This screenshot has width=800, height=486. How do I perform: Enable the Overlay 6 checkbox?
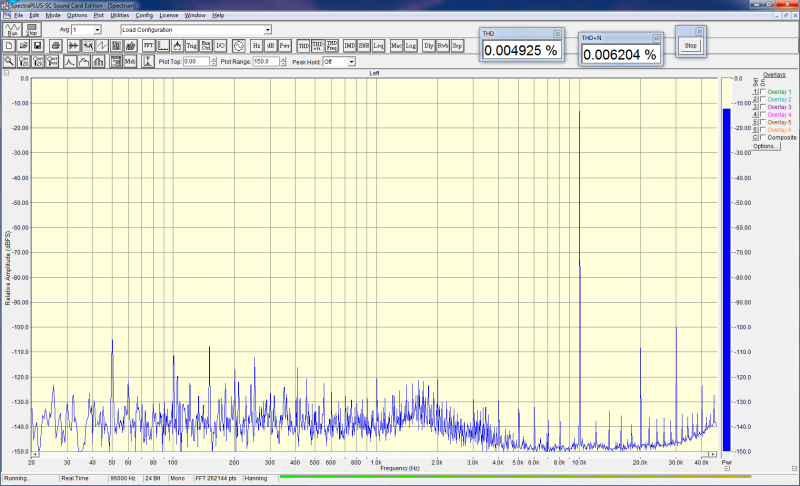click(763, 130)
